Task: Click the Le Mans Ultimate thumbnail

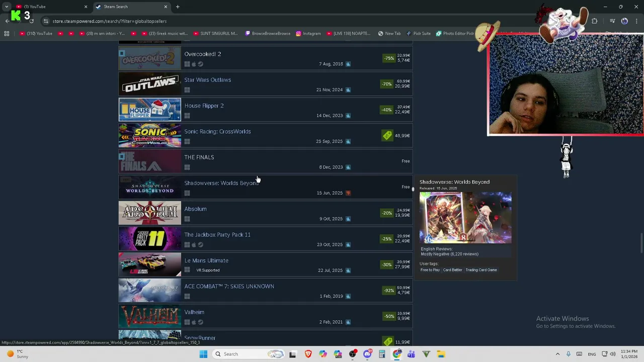Action: [x=150, y=265]
